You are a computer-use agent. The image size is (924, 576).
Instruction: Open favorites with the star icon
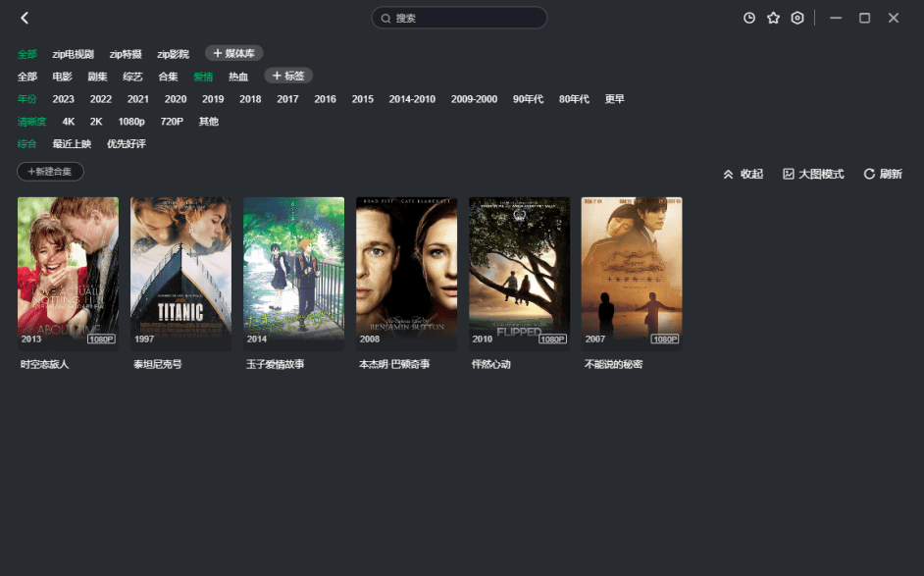click(x=773, y=19)
